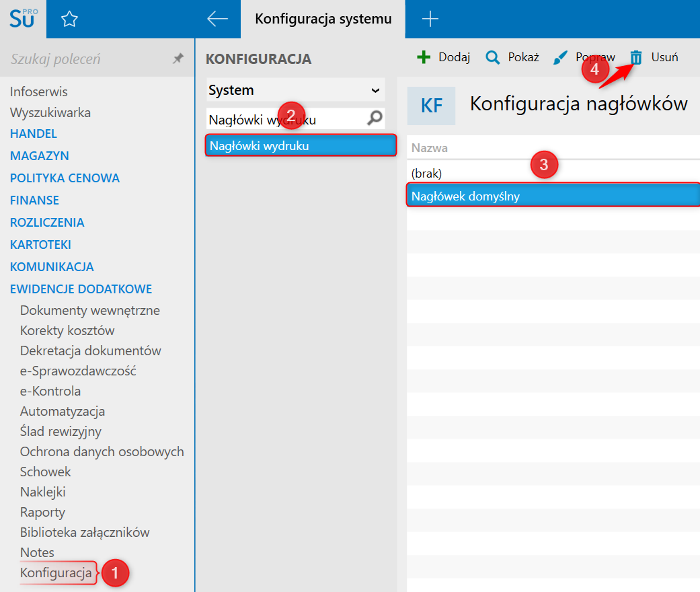
Task: Open Naklejki
Action: [42, 492]
